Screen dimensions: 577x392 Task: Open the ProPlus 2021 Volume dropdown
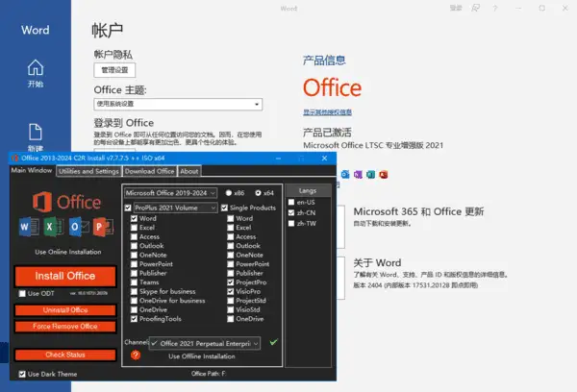tap(176, 208)
